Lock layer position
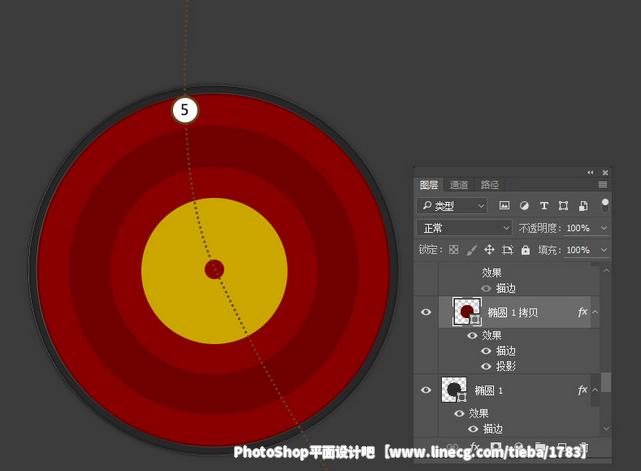Screen dimensions: 642x471 tap(489, 250)
